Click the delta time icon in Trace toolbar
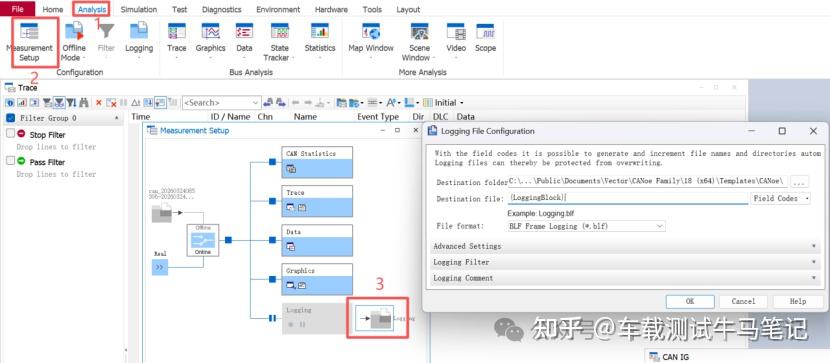This screenshot has height=363, width=830. pos(136,103)
